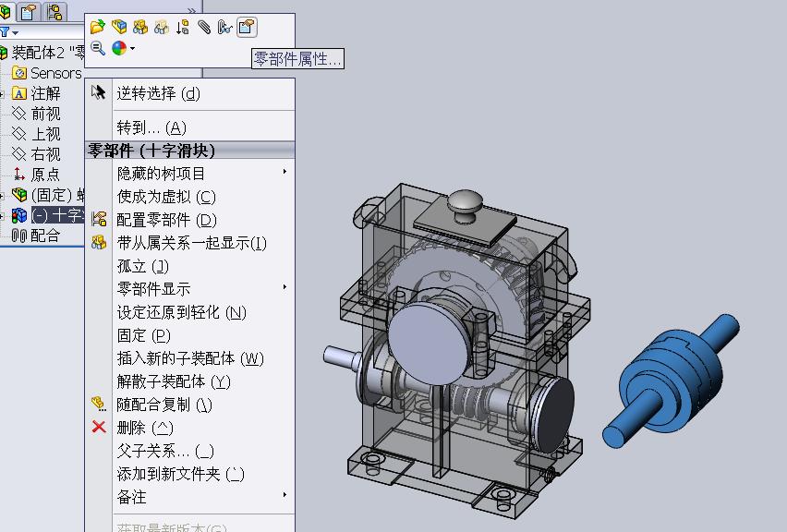
Task: Expand panel tabs with double chevron
Action: [x=191, y=9]
